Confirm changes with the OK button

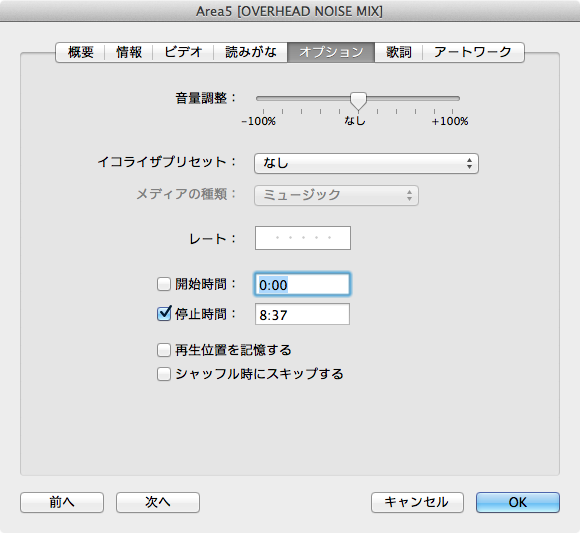point(518,502)
